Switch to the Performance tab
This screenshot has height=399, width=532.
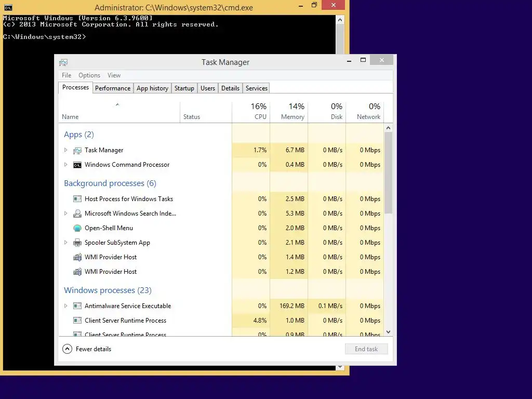click(x=113, y=88)
